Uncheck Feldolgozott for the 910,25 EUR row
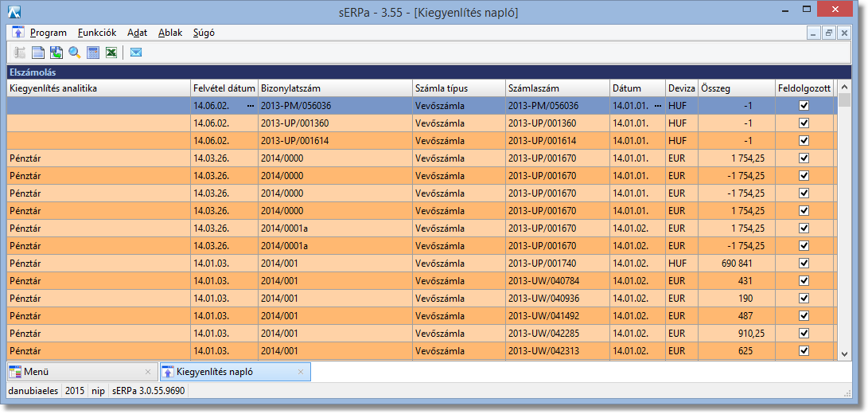Viewport: 868px width, 414px height. (804, 334)
